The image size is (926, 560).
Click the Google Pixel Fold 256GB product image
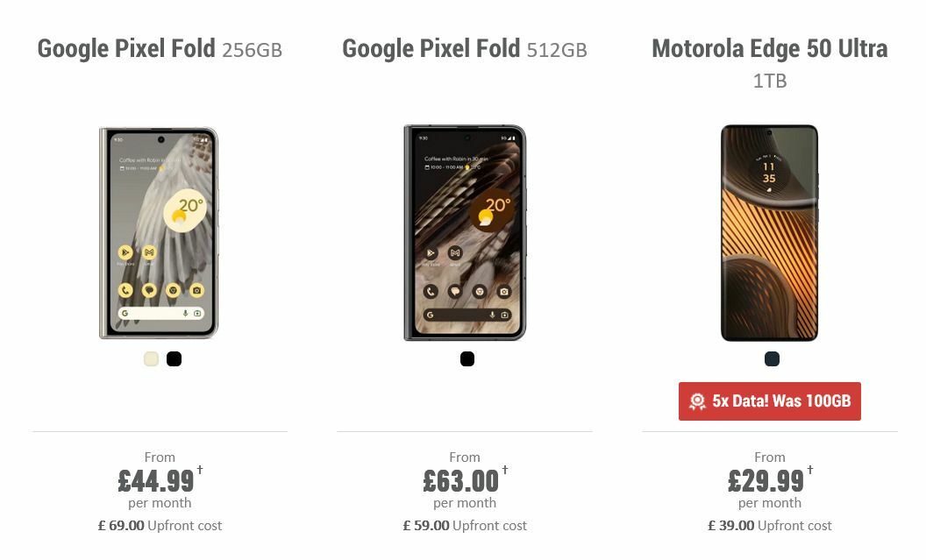pyautogui.click(x=159, y=232)
